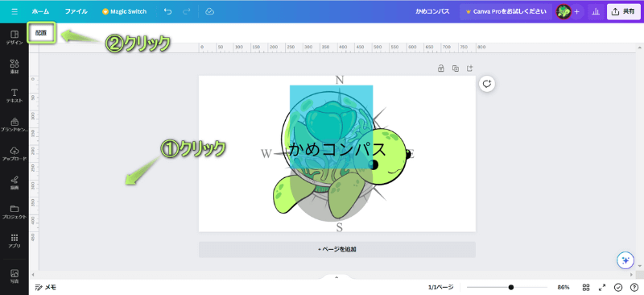Open the ファイル menu
644x295 pixels.
tap(76, 11)
